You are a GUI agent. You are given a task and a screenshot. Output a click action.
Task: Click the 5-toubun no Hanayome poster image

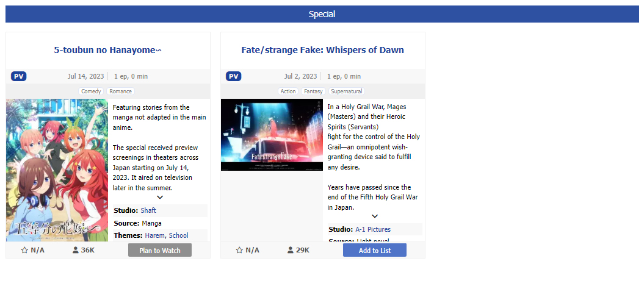57,170
